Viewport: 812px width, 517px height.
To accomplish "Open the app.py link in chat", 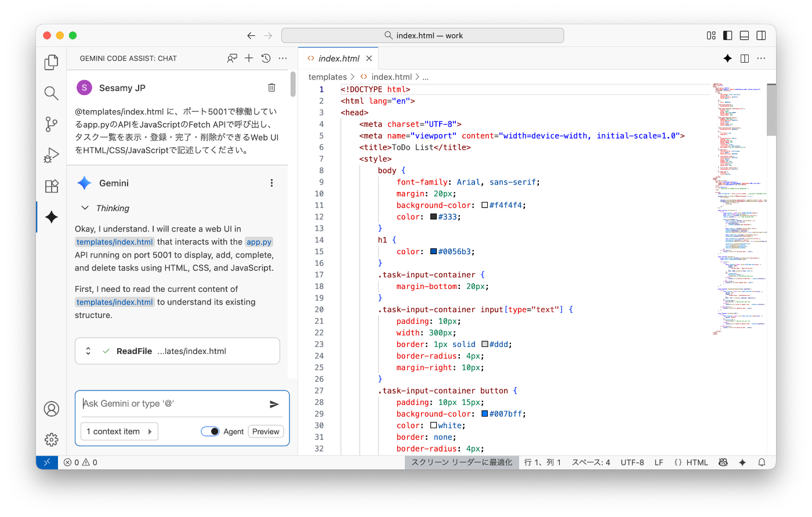I will point(259,242).
